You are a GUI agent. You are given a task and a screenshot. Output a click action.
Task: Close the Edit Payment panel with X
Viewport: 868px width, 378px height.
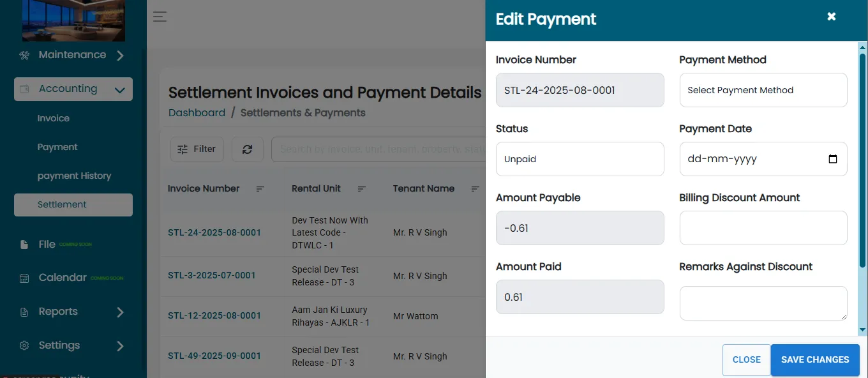[x=832, y=17]
